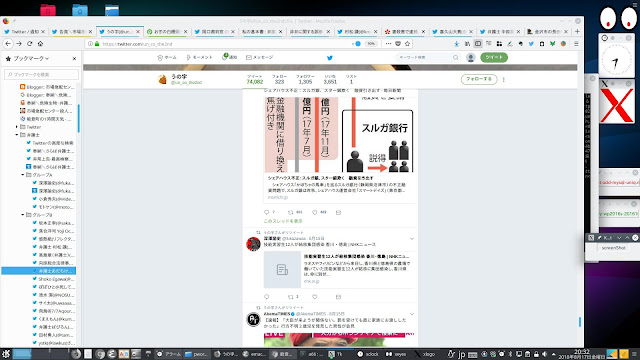Viewport: 640px width, 360px height.
Task: Click the volume speaker icon in system tray
Action: point(544,354)
